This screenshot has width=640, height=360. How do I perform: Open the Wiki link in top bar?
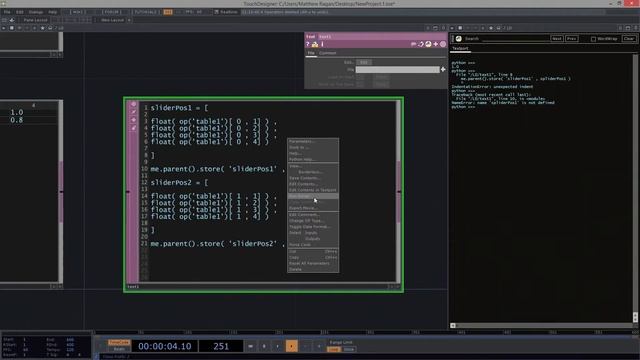tap(77, 12)
